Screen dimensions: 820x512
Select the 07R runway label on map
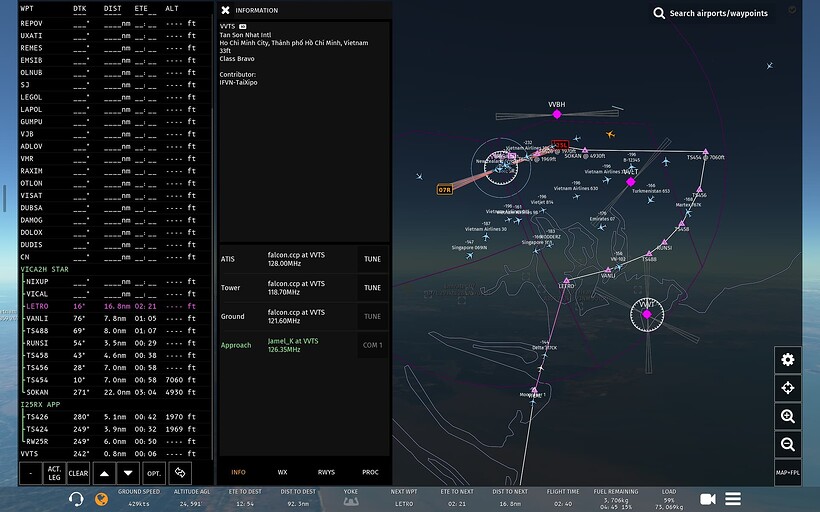click(x=445, y=190)
